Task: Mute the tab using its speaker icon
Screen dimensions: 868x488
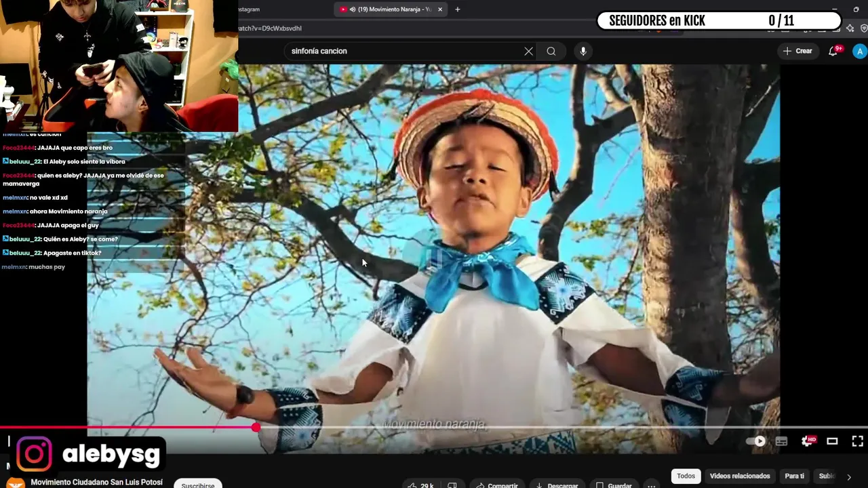Action: (x=352, y=9)
